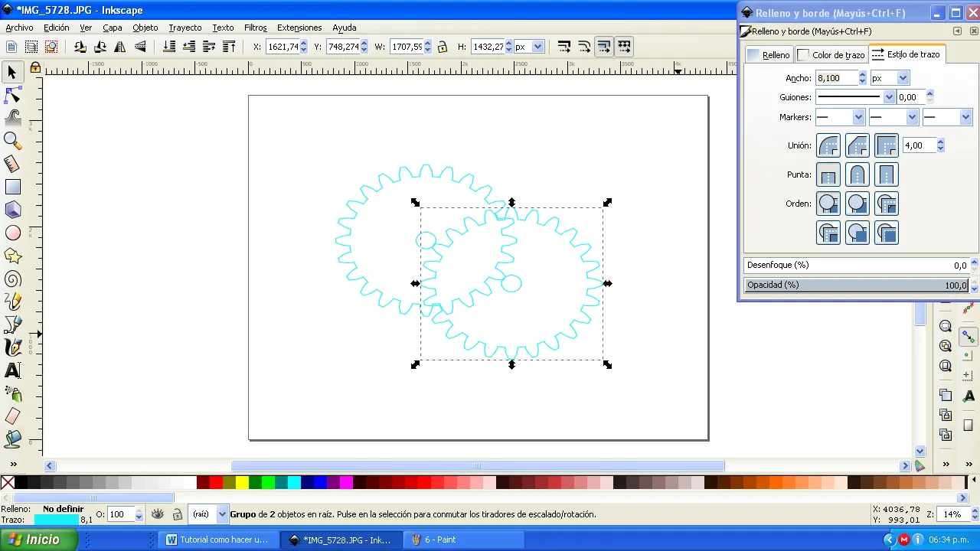Select the Paint Bucket fill tool
980x551 pixels.
click(12, 439)
